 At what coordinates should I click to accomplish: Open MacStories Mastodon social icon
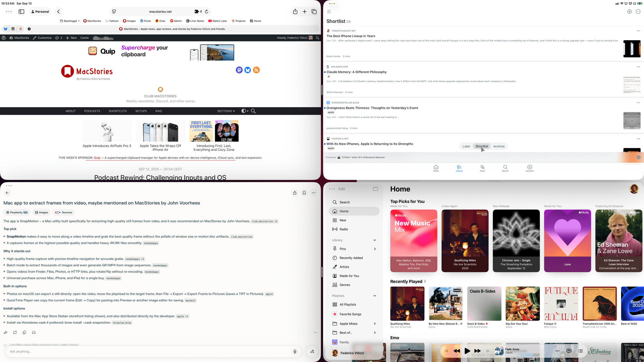(x=239, y=70)
